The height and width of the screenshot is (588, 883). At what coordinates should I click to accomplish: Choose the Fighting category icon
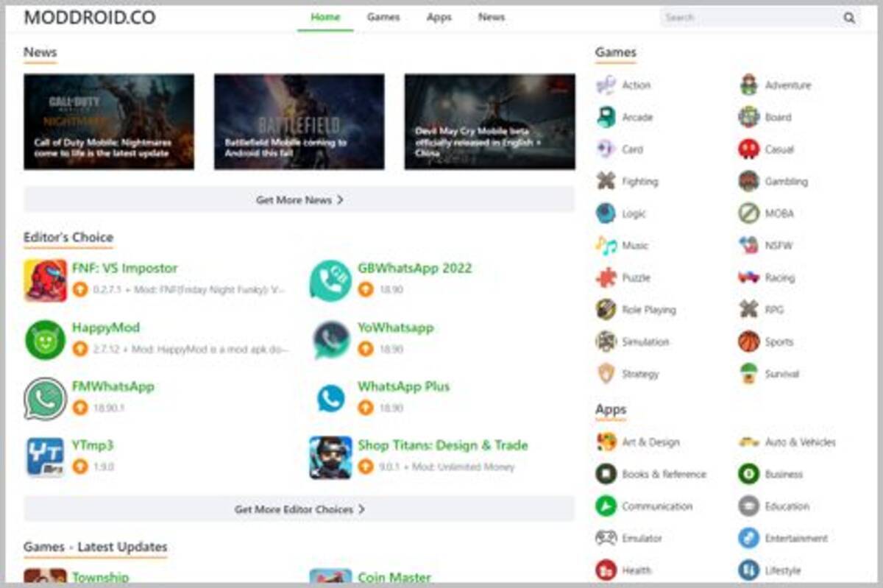606,181
